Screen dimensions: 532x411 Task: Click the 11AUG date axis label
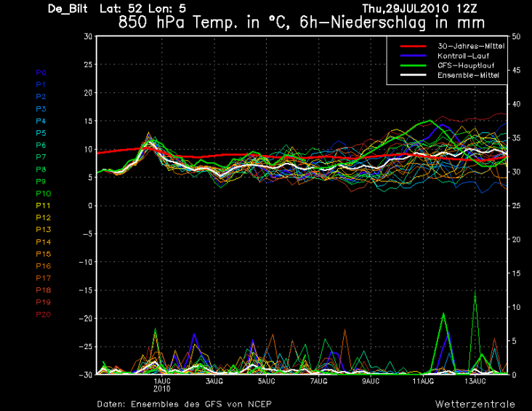tap(423, 381)
